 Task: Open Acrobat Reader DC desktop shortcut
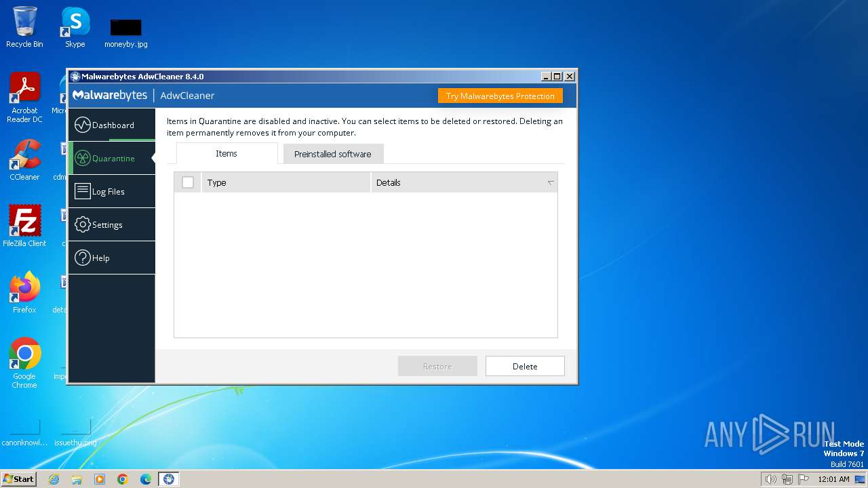[25, 98]
